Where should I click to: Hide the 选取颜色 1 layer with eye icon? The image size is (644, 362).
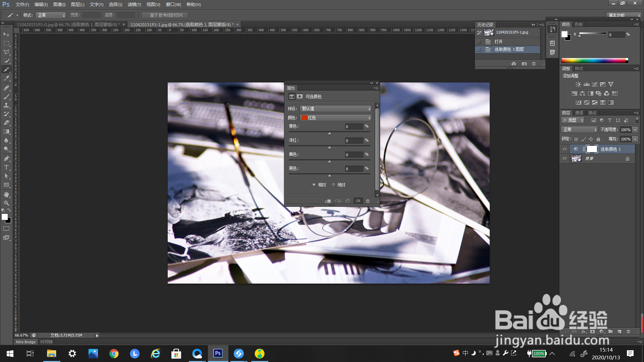565,149
